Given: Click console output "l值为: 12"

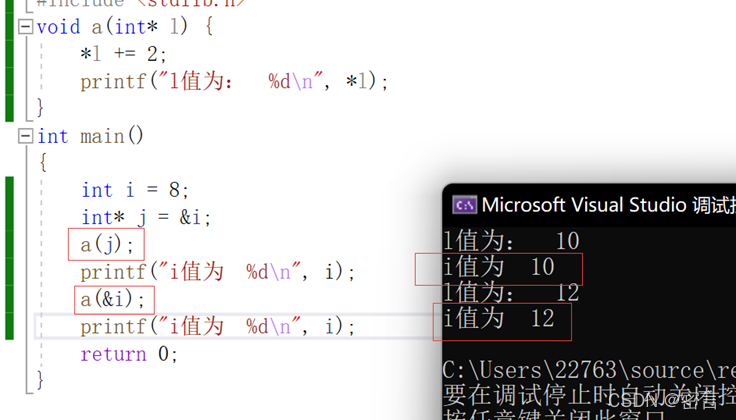Looking at the screenshot, I should 512,293.
